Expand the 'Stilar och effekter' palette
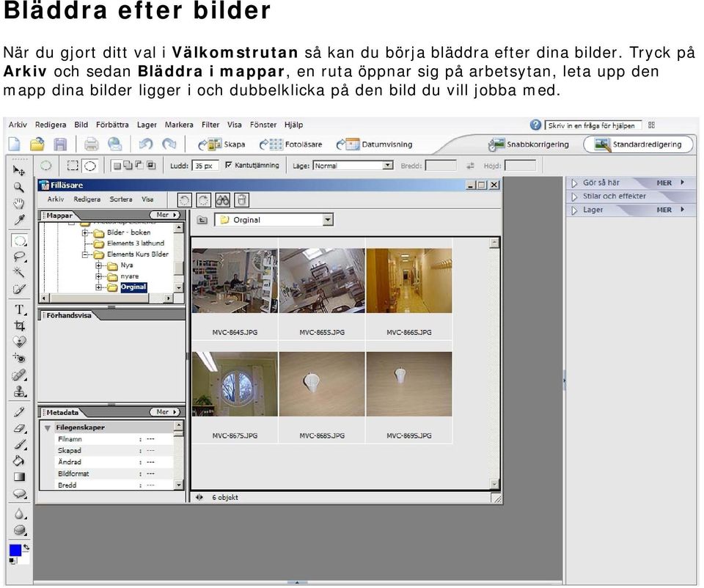704x588 pixels. pos(574,196)
